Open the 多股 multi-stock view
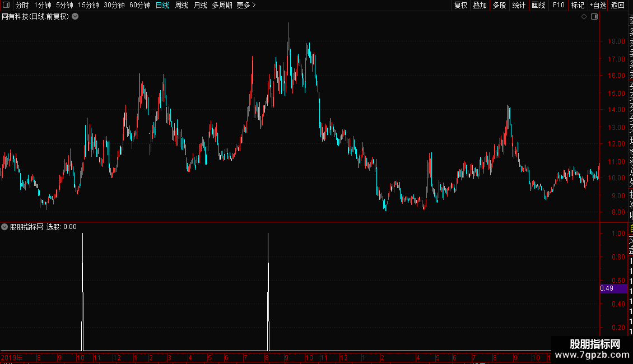This screenshot has height=364, width=633. coord(499,5)
